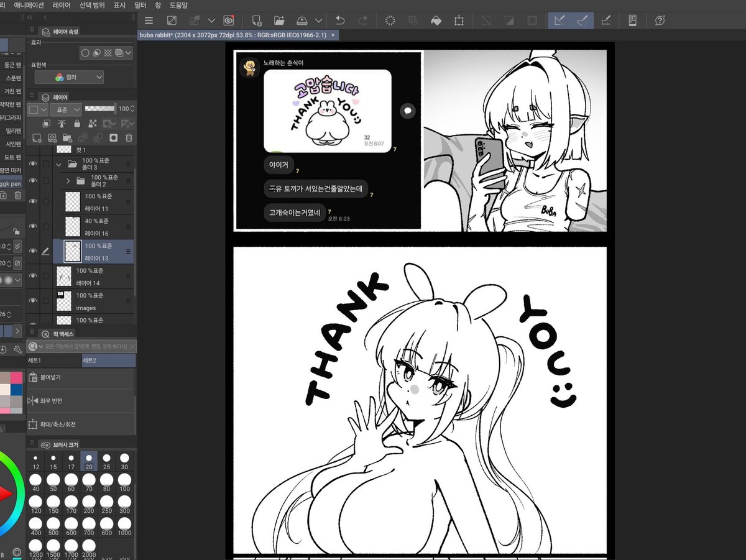Switch to the 세트2 tab

pos(108,360)
